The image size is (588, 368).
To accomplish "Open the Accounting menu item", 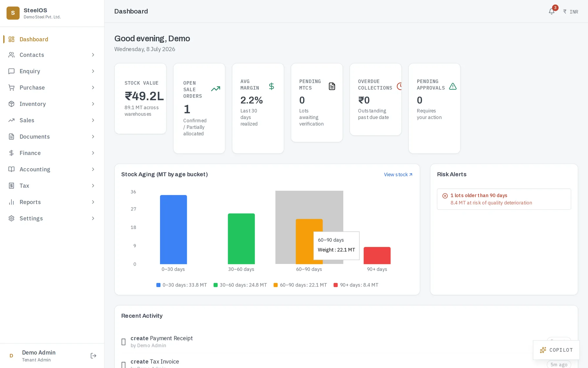I will point(52,169).
